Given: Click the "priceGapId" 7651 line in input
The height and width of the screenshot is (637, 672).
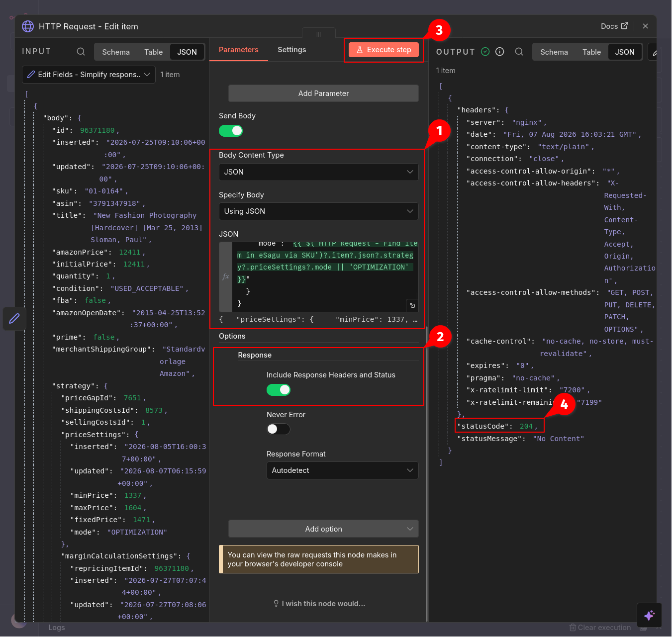Looking at the screenshot, I should [x=103, y=398].
